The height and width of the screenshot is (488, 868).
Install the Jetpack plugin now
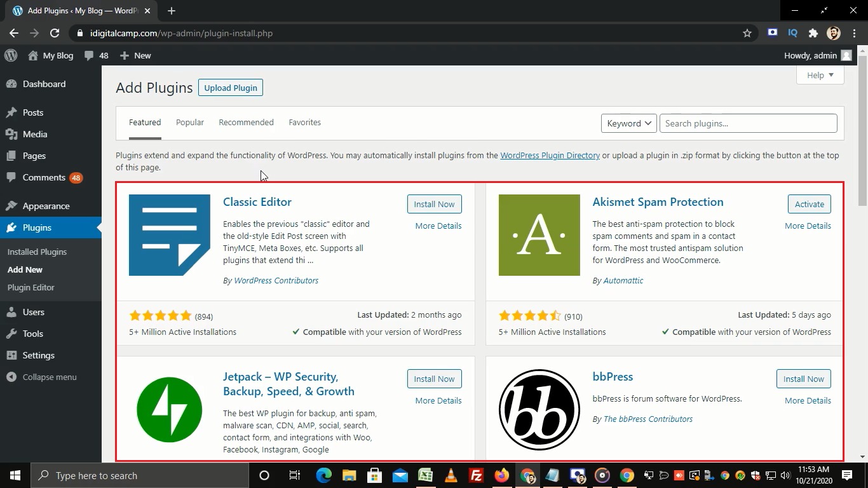pyautogui.click(x=435, y=379)
